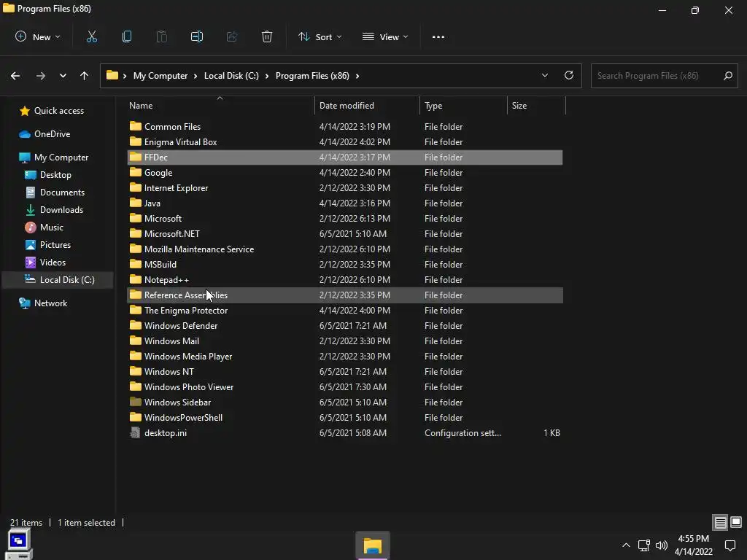Switch to details view layout icon
This screenshot has height=560, width=747.
click(720, 522)
